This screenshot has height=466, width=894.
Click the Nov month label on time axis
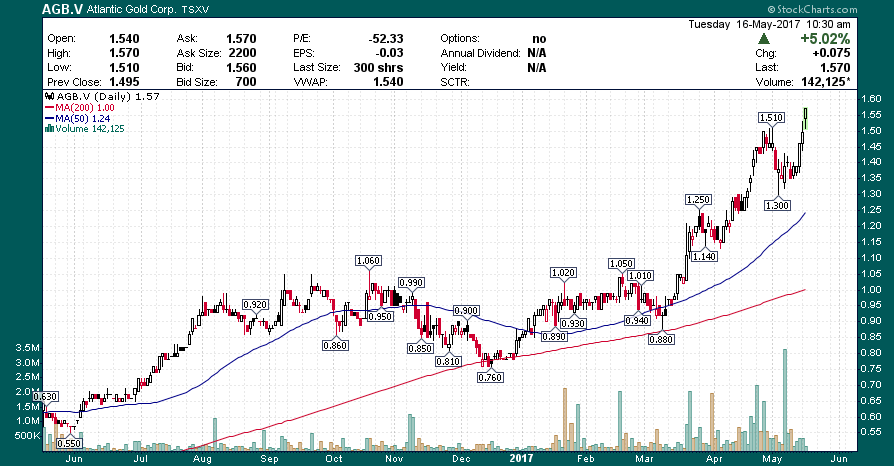click(x=394, y=459)
